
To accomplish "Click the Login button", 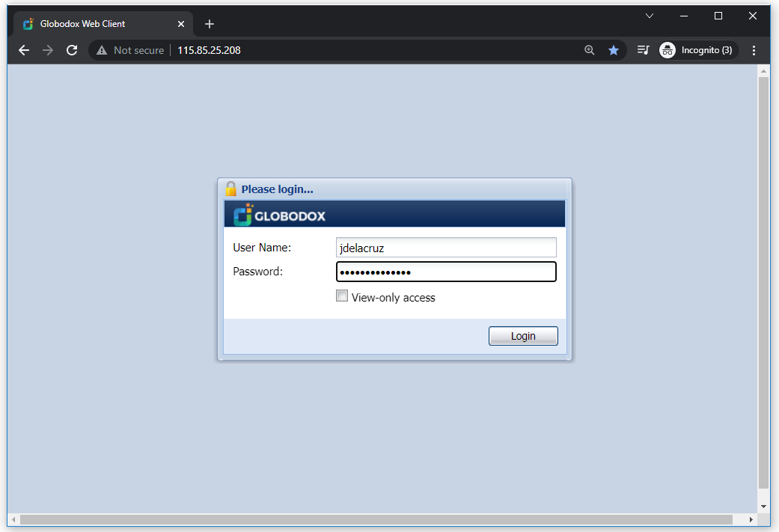I will [523, 336].
